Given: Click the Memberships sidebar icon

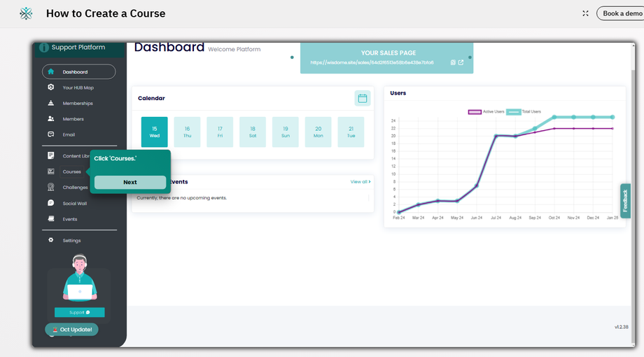Looking at the screenshot, I should 51,103.
